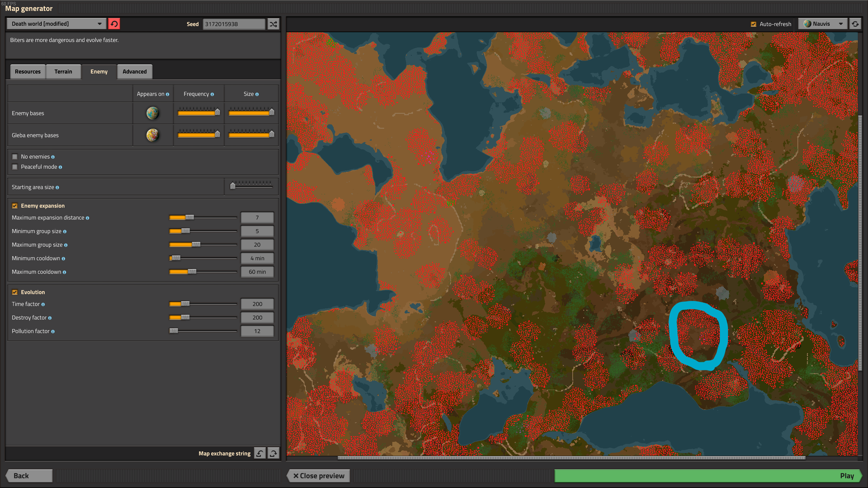Reset the map generator preset
Image resolution: width=868 pixels, height=488 pixels.
point(114,24)
